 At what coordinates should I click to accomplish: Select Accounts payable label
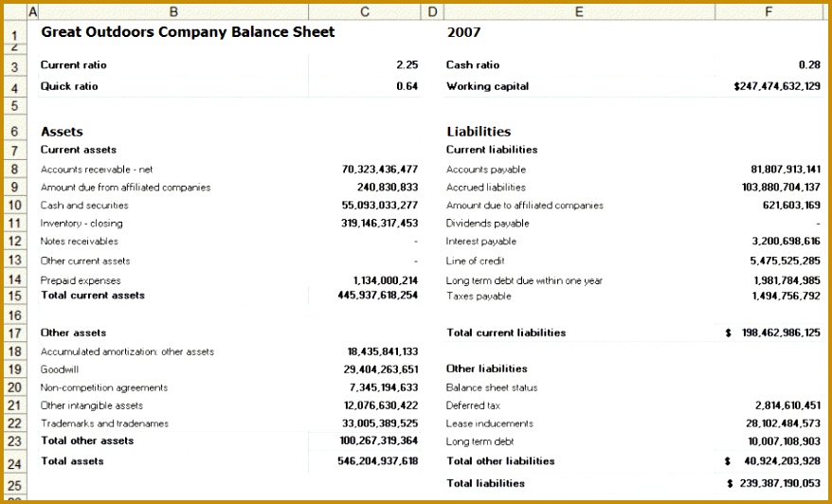[486, 170]
